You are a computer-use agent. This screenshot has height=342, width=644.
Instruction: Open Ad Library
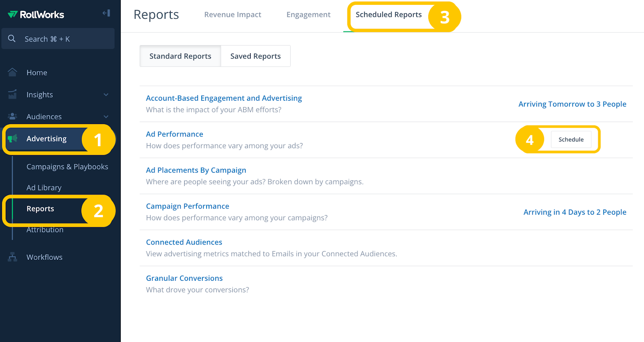[x=44, y=188]
